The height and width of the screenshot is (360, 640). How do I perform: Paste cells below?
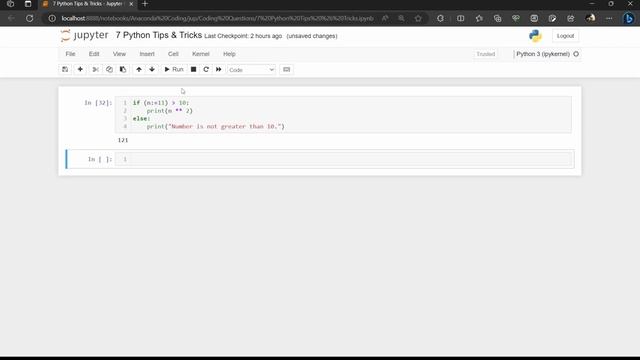[123, 69]
